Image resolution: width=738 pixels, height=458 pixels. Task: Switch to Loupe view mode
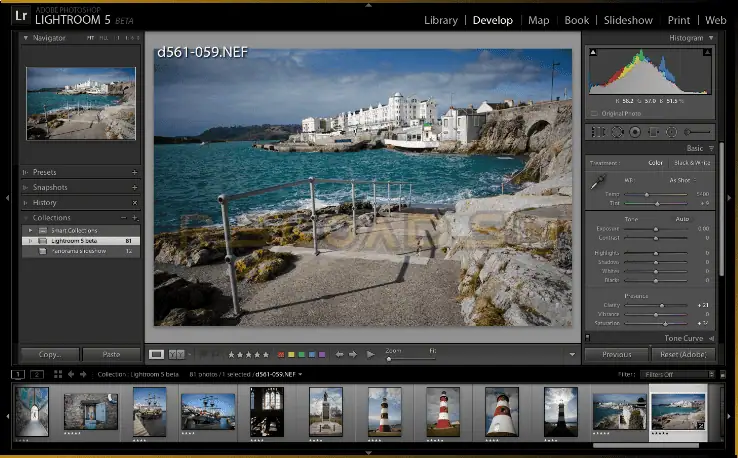[x=156, y=354]
